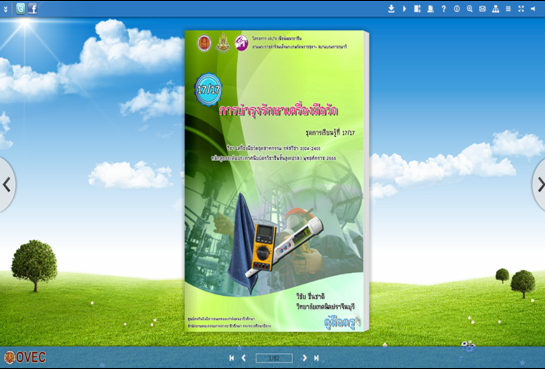The width and height of the screenshot is (545, 369).
Task: Mute the page-flip sound
Action: (533, 9)
